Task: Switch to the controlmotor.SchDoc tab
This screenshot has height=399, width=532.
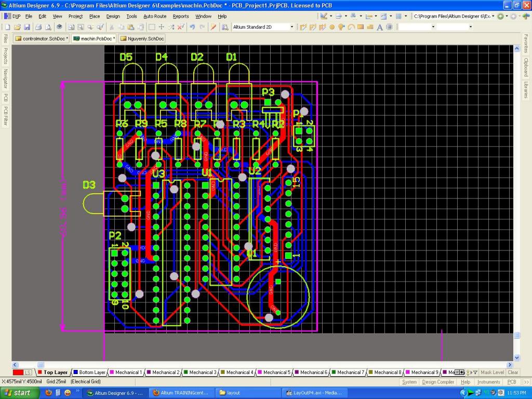Action: click(x=42, y=39)
